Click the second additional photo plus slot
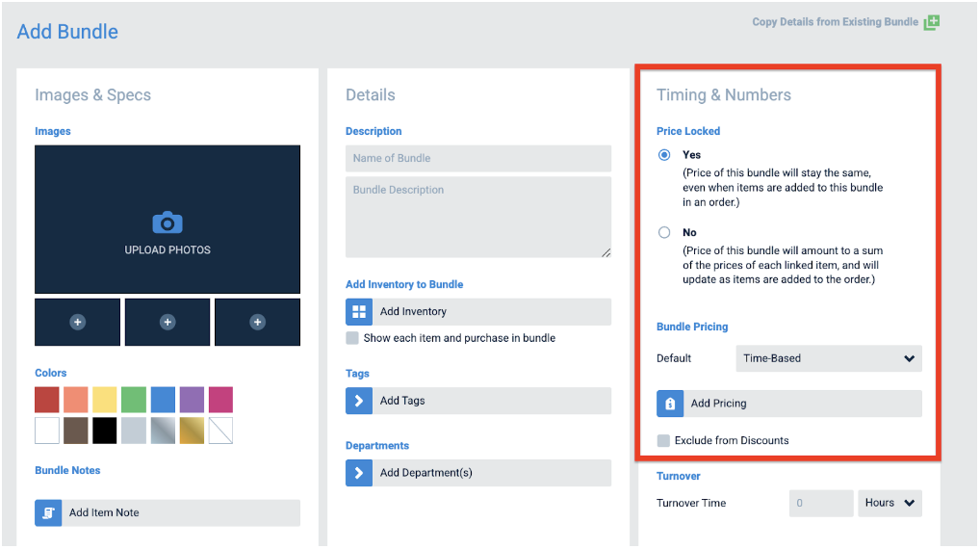This screenshot has width=980, height=549. point(168,322)
